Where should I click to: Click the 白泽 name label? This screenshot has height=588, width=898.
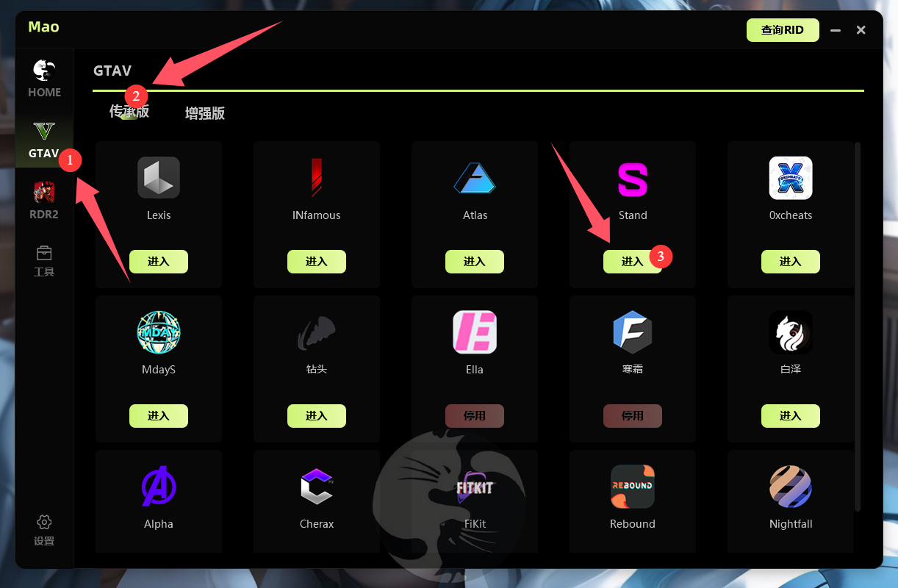791,369
